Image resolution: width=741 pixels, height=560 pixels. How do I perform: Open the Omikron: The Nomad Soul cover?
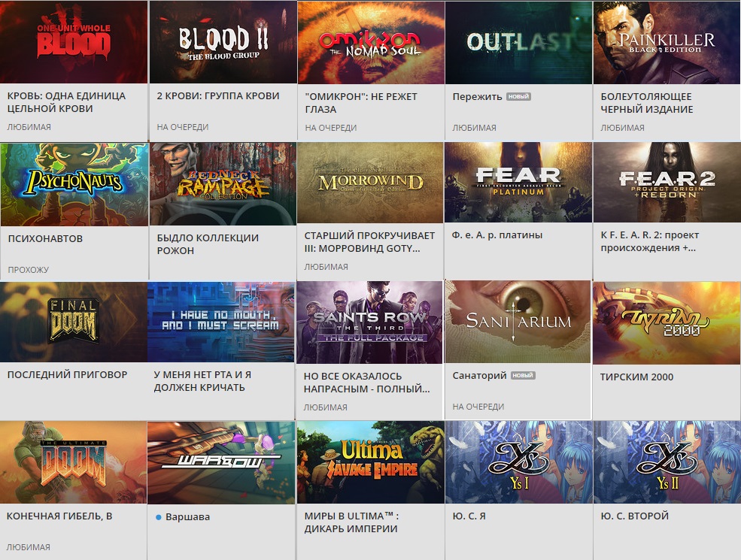[x=371, y=43]
